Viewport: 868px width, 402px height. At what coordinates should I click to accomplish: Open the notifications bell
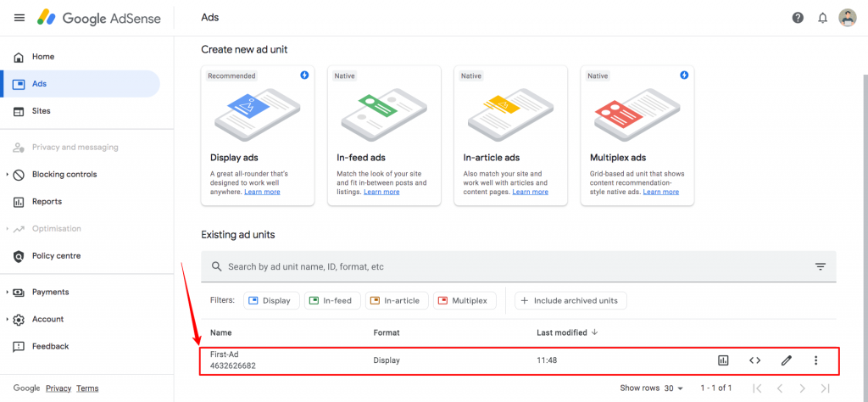click(822, 18)
